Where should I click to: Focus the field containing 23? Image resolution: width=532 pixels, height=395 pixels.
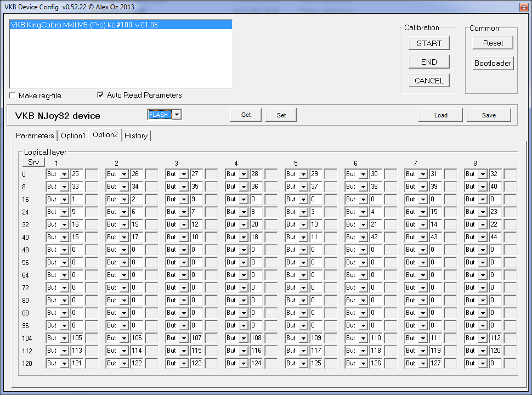(x=495, y=212)
